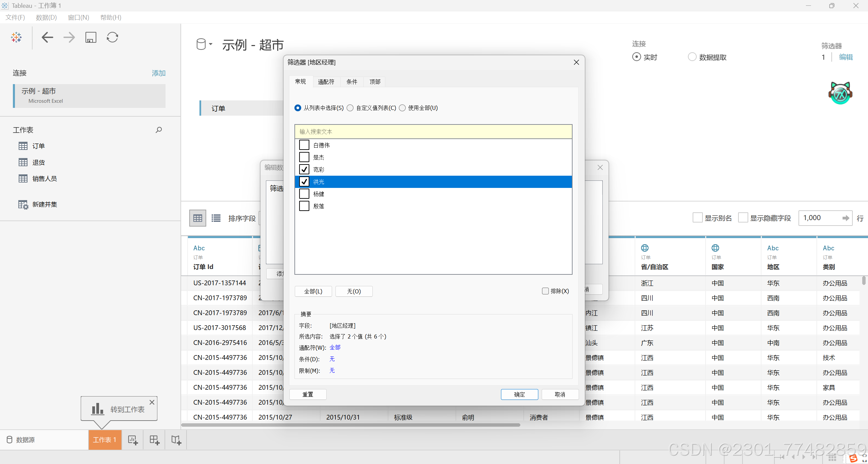Click the 全部(L) select all button
868x464 pixels.
coord(313,291)
